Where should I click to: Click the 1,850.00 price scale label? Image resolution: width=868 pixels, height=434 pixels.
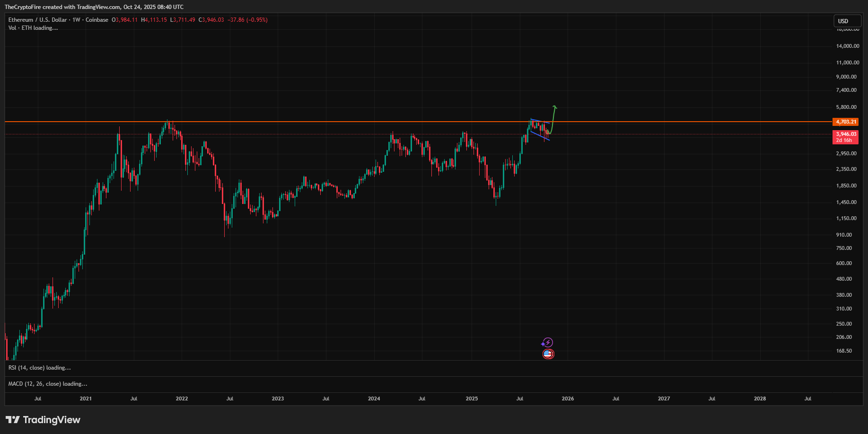(x=846, y=186)
